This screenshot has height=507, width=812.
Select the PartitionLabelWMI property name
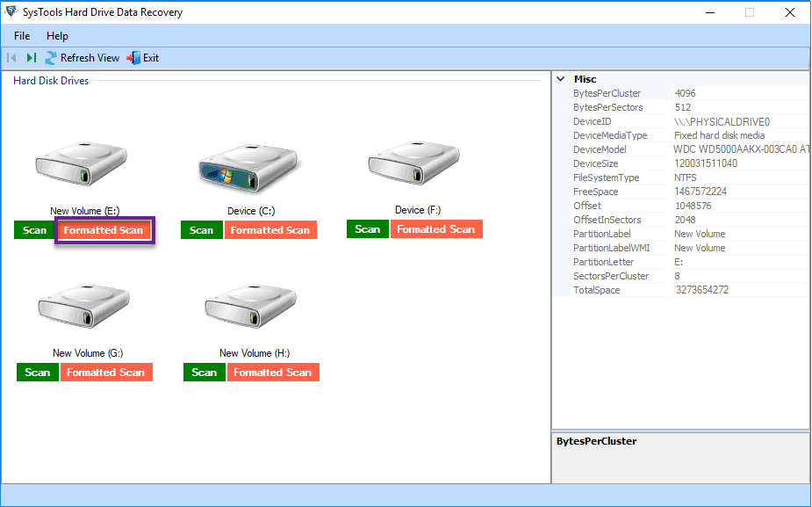point(611,248)
